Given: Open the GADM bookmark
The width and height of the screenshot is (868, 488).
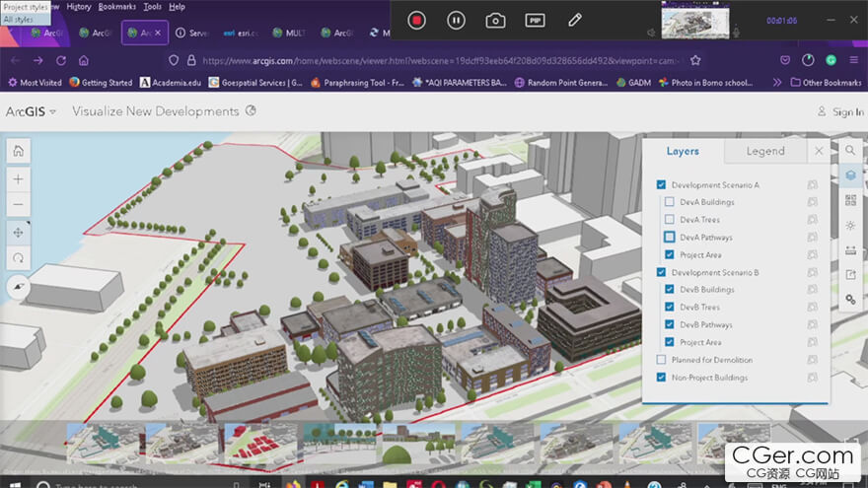Looking at the screenshot, I should 633,83.
